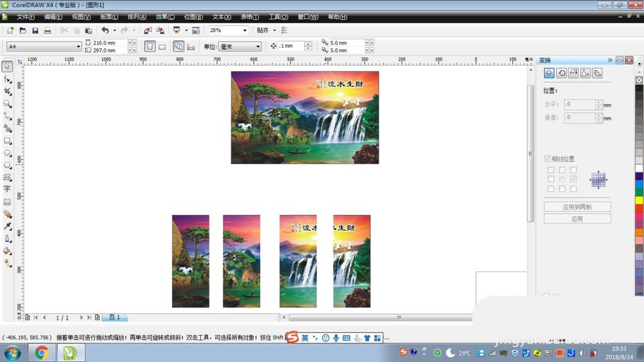Click the Save disk icon
644x362 pixels.
pyautogui.click(x=35, y=30)
